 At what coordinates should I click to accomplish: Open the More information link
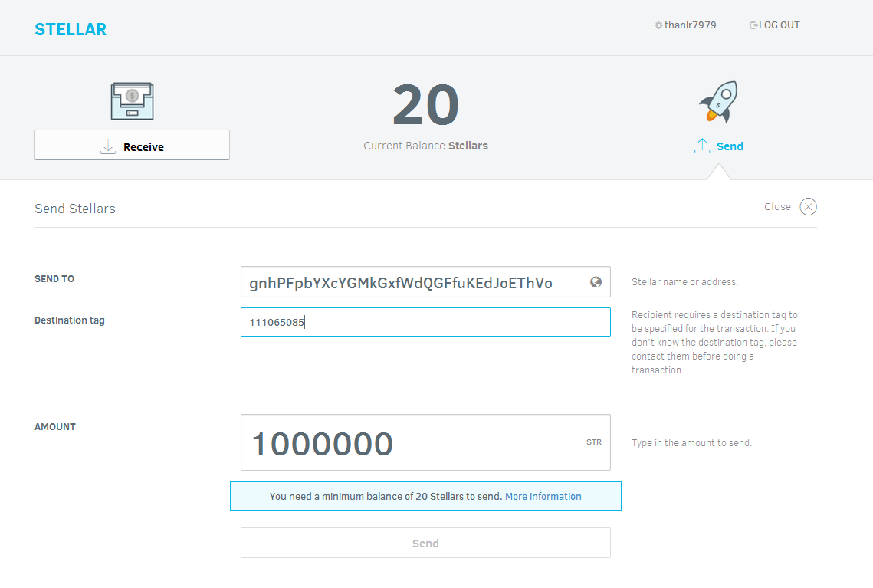(x=543, y=496)
